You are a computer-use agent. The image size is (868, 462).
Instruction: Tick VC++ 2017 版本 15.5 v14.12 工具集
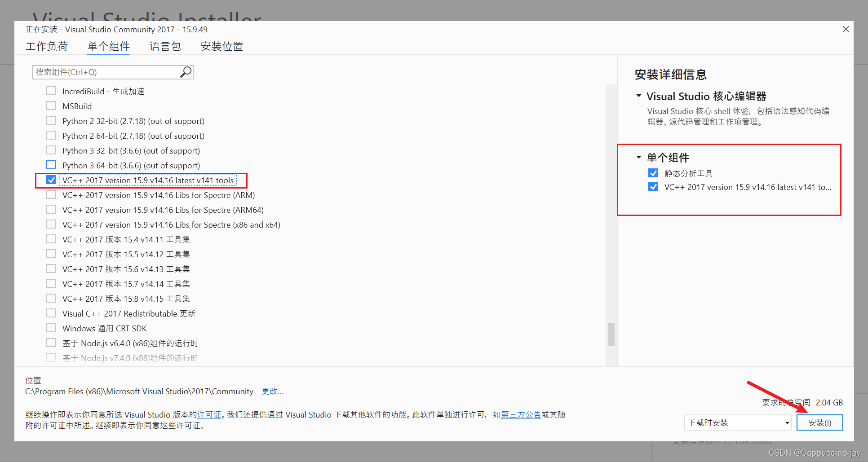pos(51,254)
